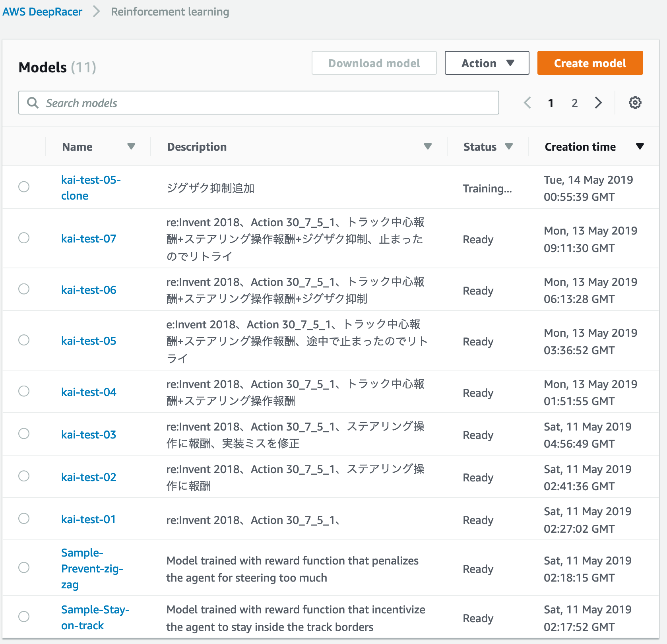Sort models using the Name column arrow
667x644 pixels.
(132, 146)
